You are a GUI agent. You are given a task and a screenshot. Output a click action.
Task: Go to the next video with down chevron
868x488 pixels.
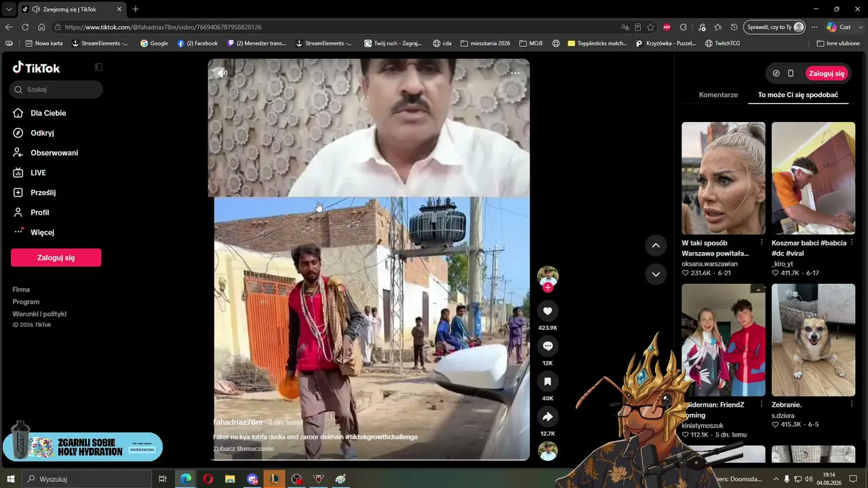[656, 274]
